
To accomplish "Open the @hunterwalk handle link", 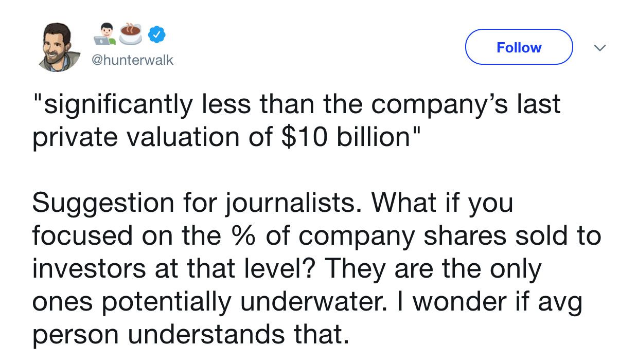I will [x=132, y=61].
